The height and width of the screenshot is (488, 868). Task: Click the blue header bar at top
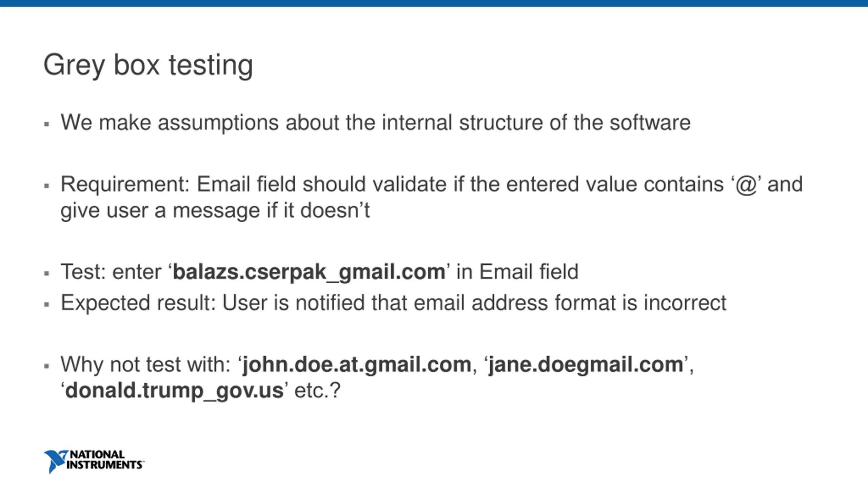pos(434,3)
